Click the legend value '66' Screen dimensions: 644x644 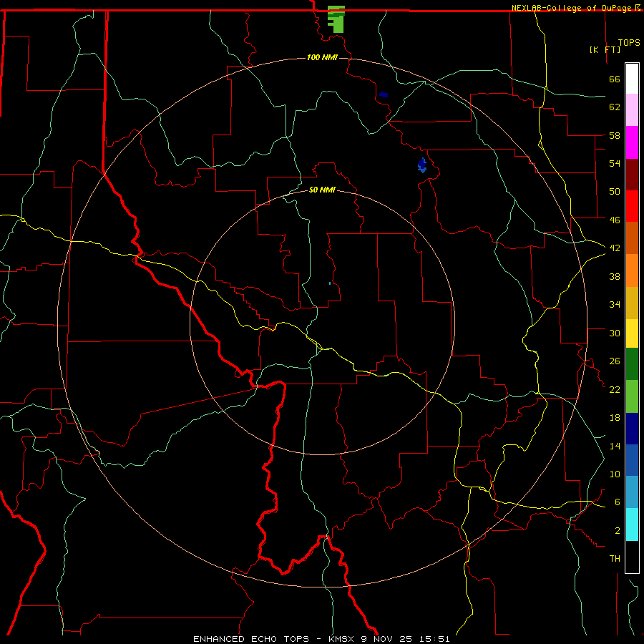pyautogui.click(x=615, y=79)
